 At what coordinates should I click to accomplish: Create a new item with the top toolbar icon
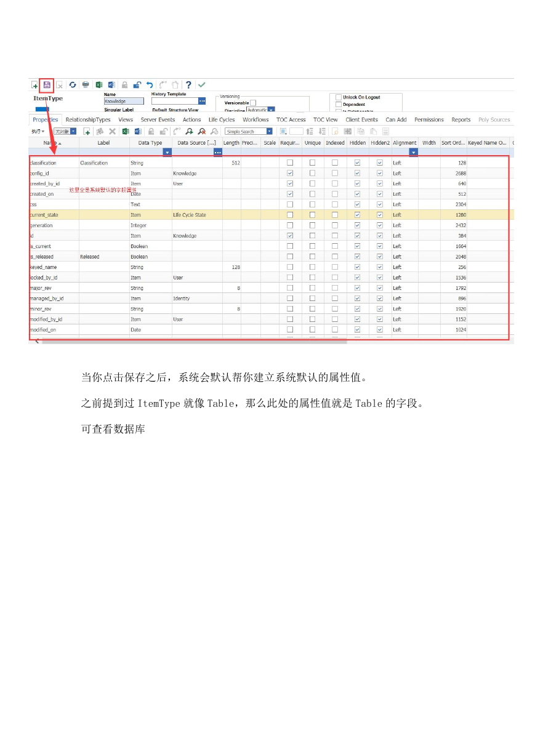click(34, 85)
